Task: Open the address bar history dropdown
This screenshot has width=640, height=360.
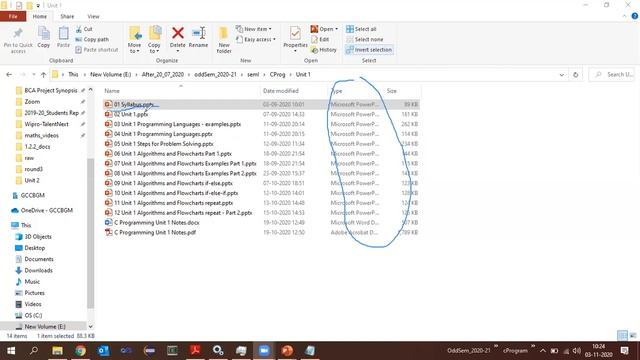Action: pos(562,75)
